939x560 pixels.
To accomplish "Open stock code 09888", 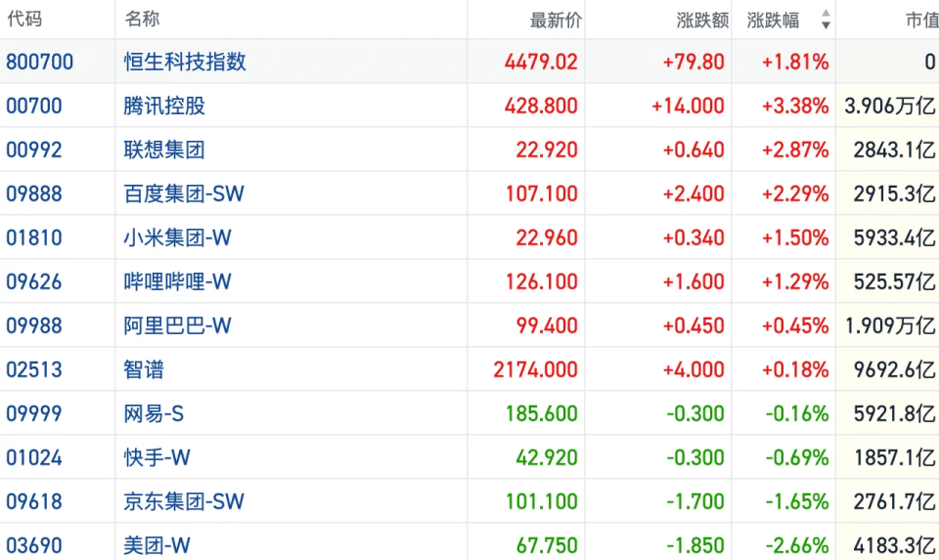I will 34,194.
